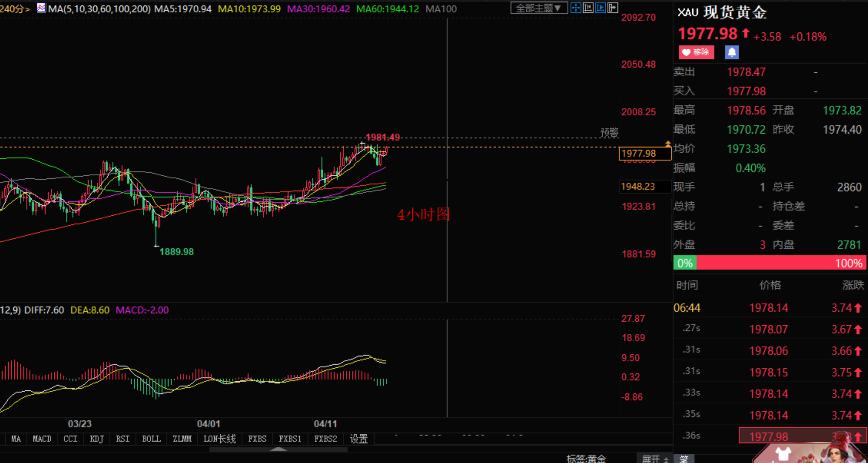Click the MA10:1973.99 indicator value

[x=250, y=9]
